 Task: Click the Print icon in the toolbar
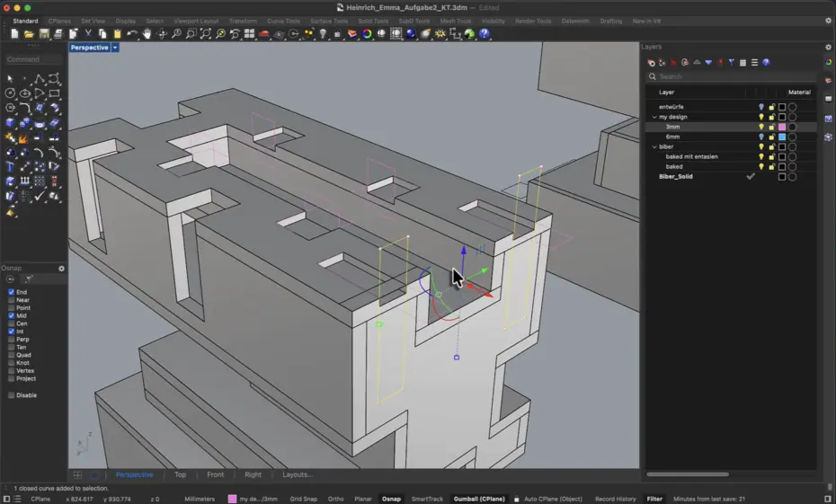click(58, 33)
